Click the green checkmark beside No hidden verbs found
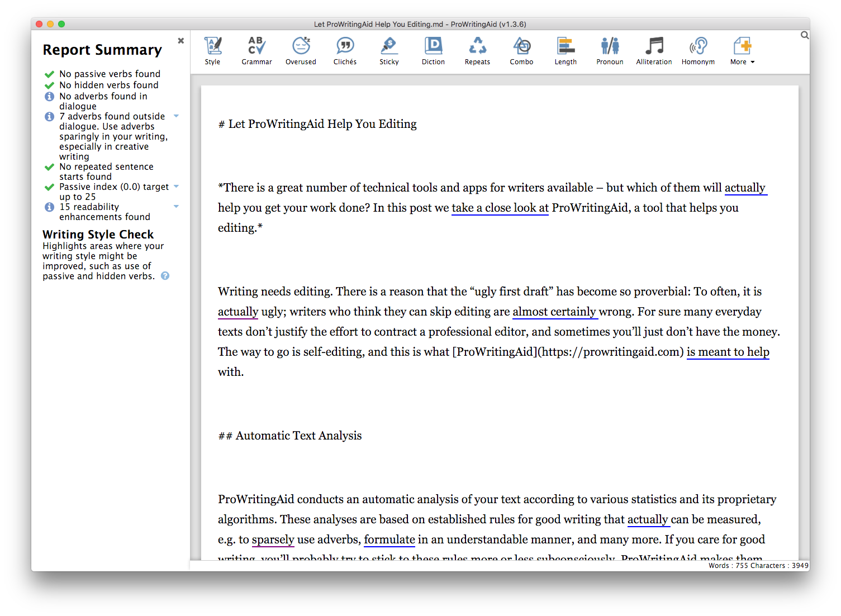 49,85
